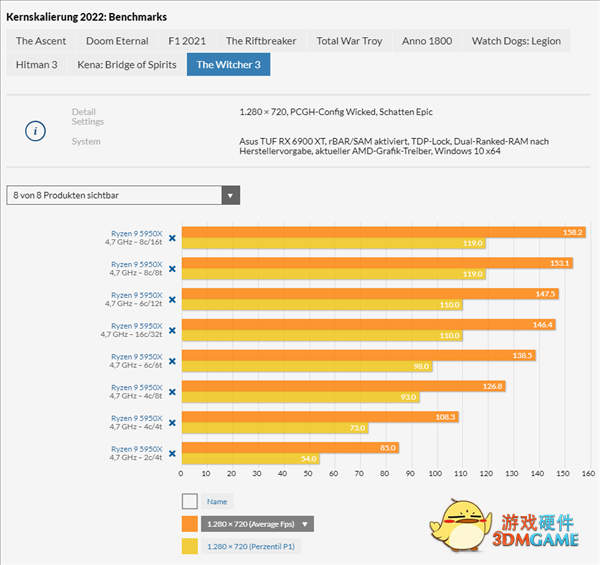Click the 'Kernskalierung 2022: Benchmarks' heading
This screenshot has width=600, height=565.
86,17
